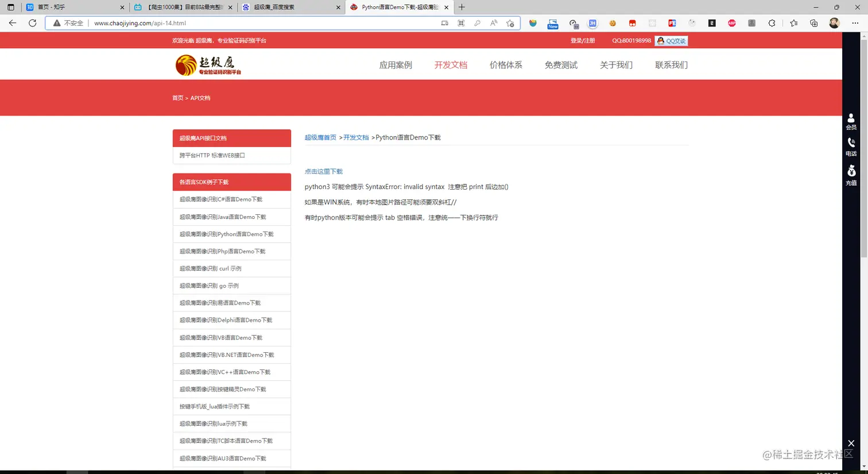Open 价格体系 in the navigation menu
Screen dimensions: 868x474
pos(506,65)
